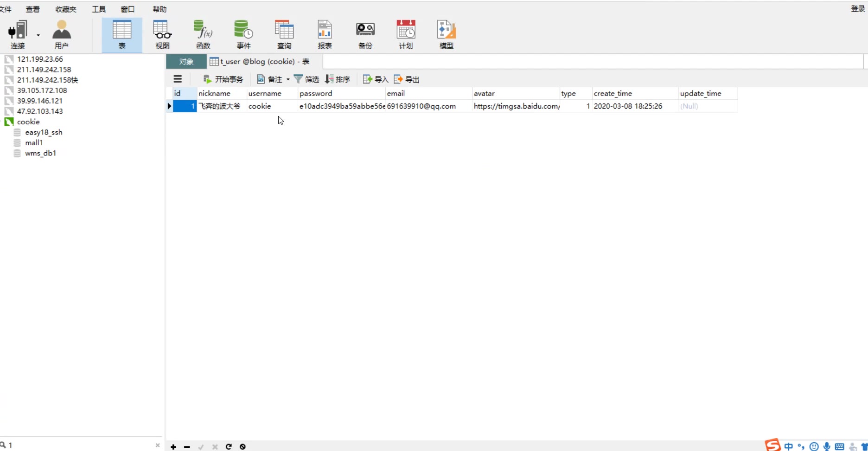Click the refresh icon in bottom bar
Screen dimensions: 868x451
click(229, 447)
